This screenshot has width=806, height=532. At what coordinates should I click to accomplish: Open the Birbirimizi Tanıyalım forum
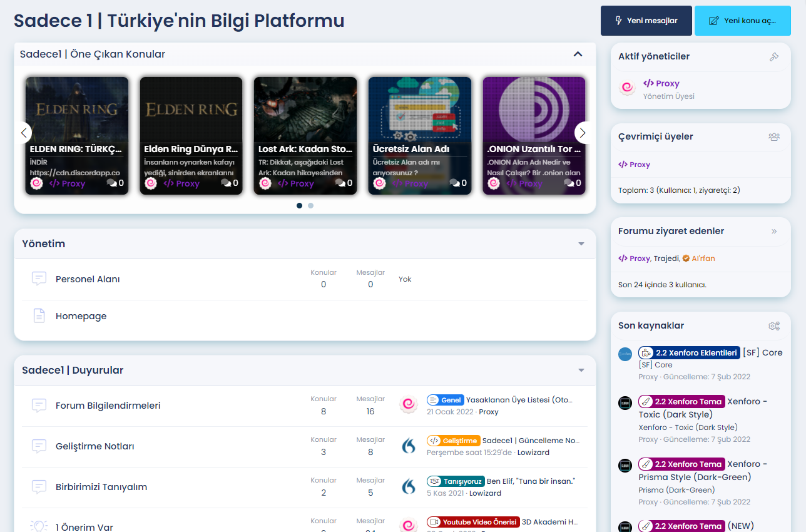tap(101, 487)
